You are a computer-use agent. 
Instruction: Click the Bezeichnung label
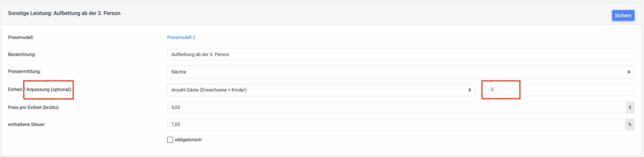[22, 54]
